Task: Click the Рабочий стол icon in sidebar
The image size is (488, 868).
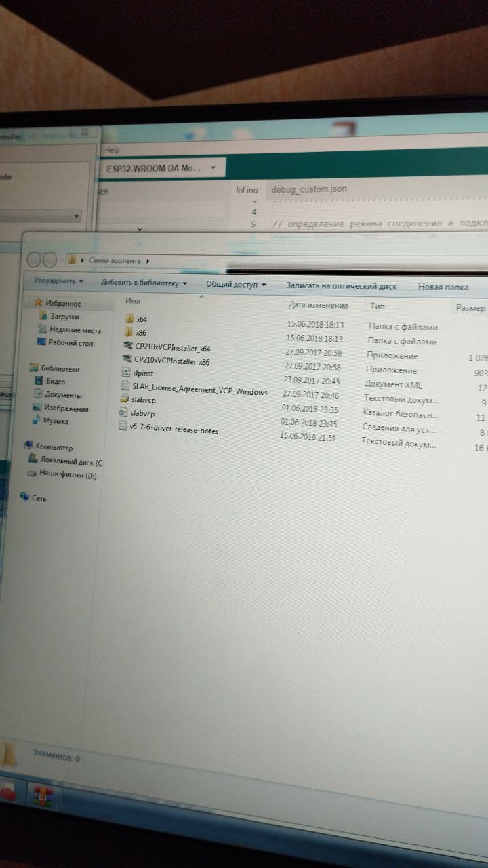Action: (41, 342)
